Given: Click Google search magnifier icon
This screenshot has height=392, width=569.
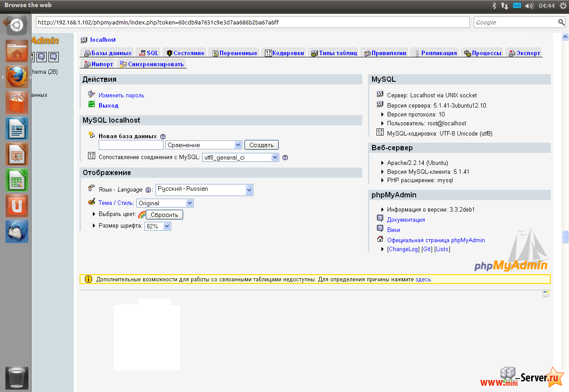Looking at the screenshot, I should click(561, 22).
